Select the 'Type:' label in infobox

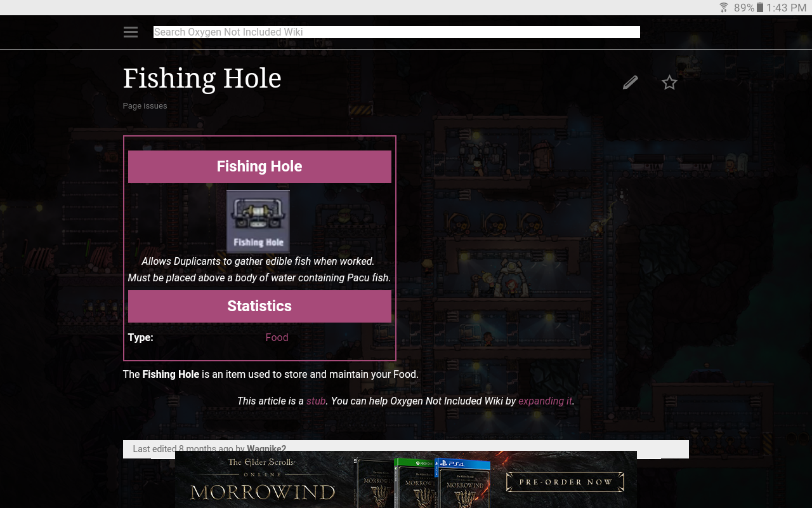tap(141, 338)
